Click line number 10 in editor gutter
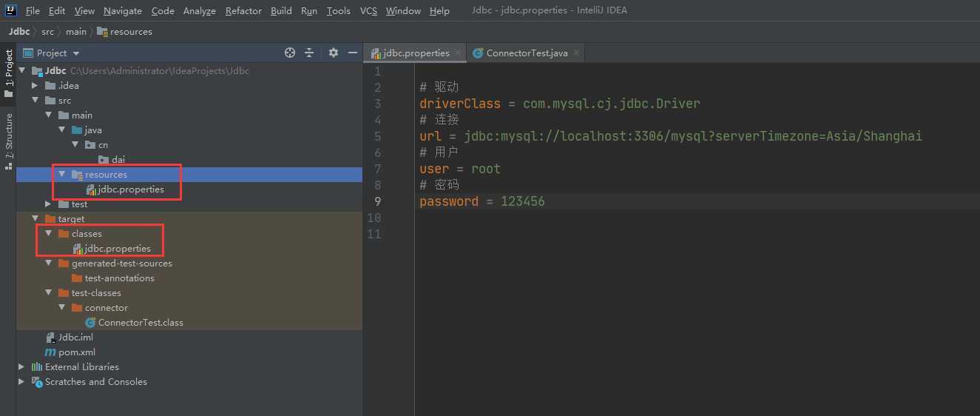980x416 pixels. (x=376, y=218)
